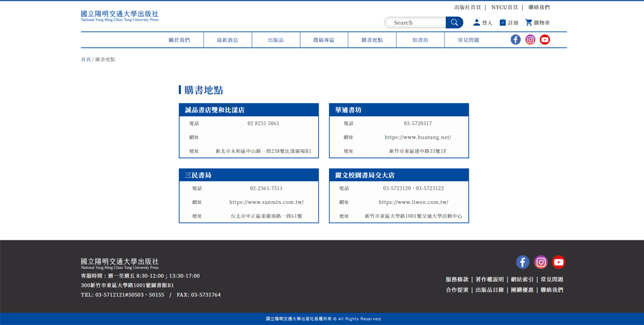
Task: Open https://www.huatung.net/ link
Action: [x=418, y=137]
